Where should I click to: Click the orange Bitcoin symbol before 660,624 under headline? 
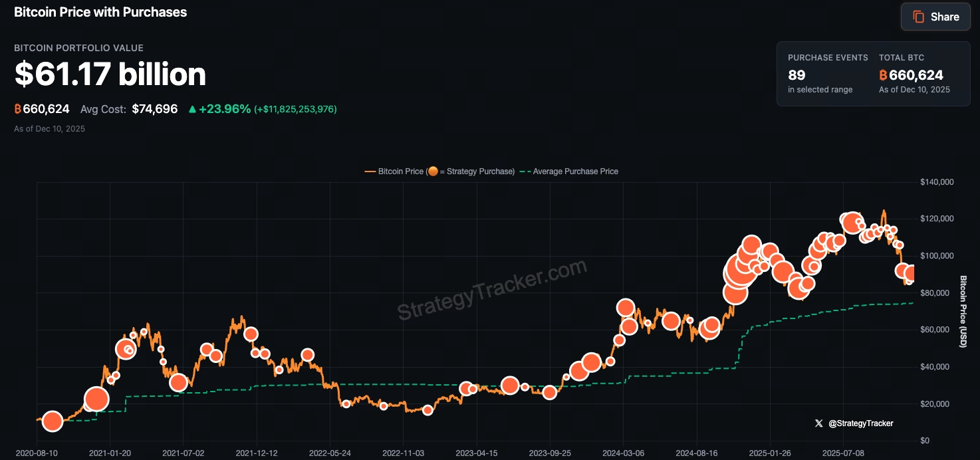coord(18,109)
